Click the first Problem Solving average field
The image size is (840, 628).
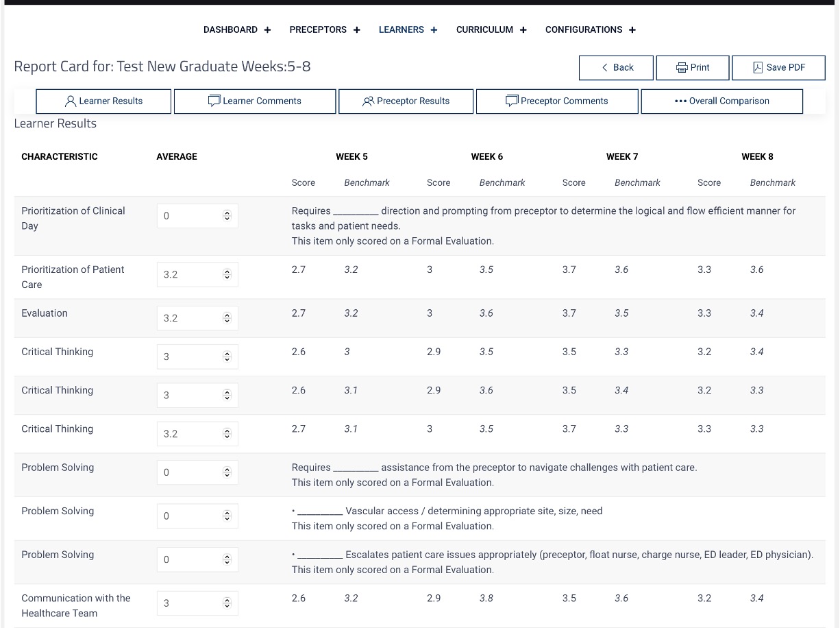tap(197, 472)
